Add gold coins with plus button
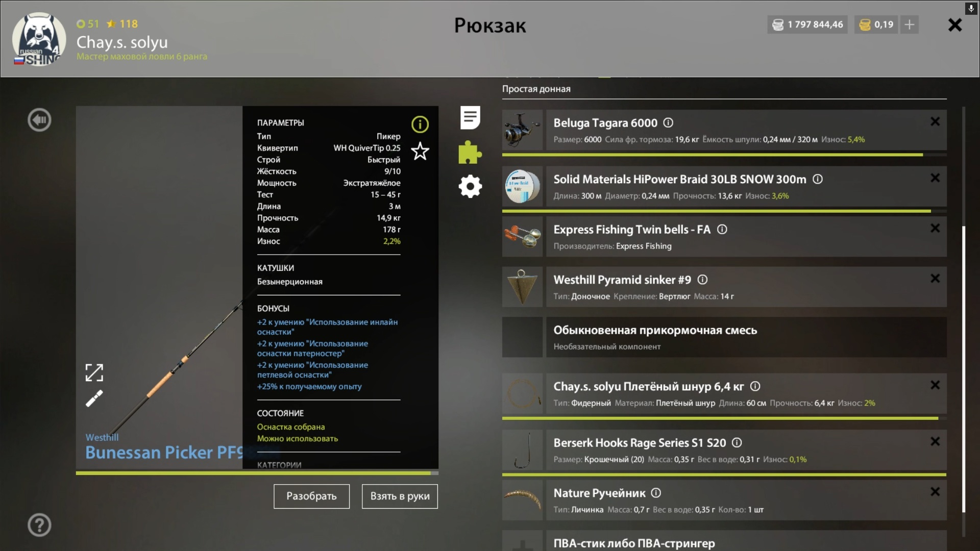Screen dimensions: 980x551 910,24
